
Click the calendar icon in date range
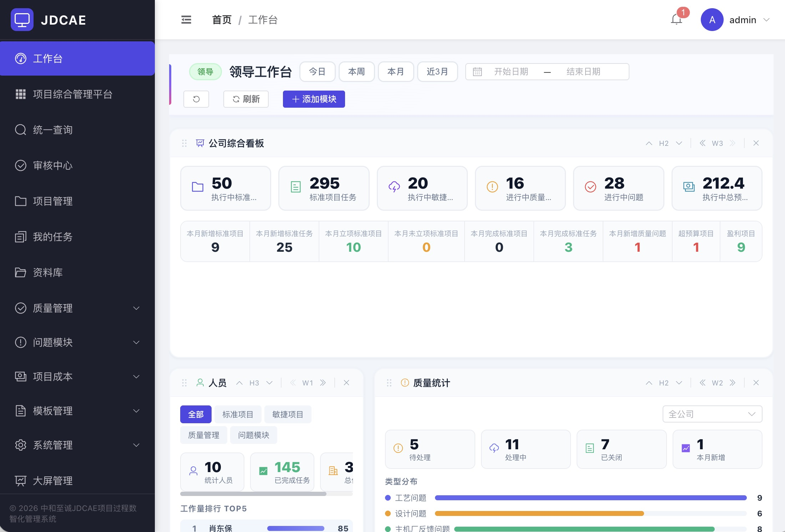click(x=477, y=72)
